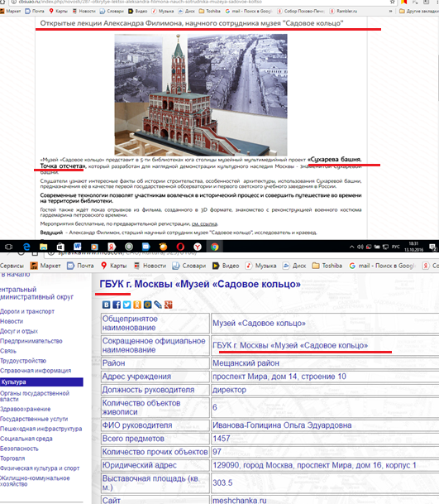Screen dimensions: 439x504
Task: Open Windows Store from taskbar
Action: click(60, 247)
